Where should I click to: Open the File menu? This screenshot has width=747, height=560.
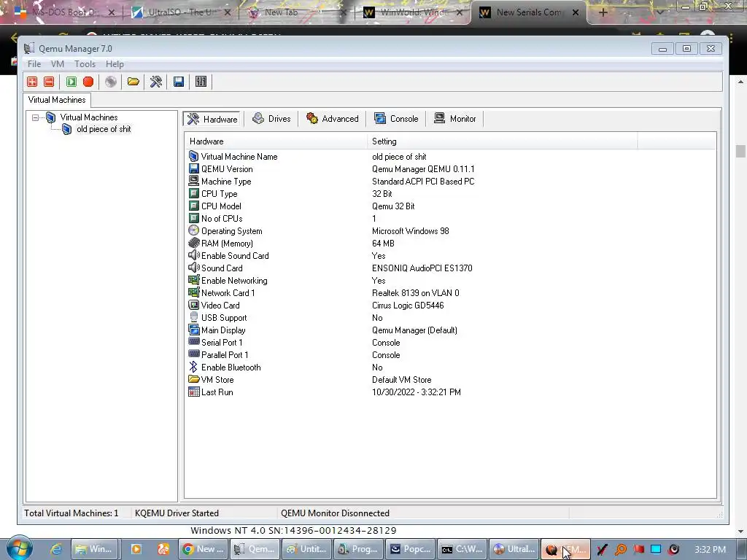point(34,64)
